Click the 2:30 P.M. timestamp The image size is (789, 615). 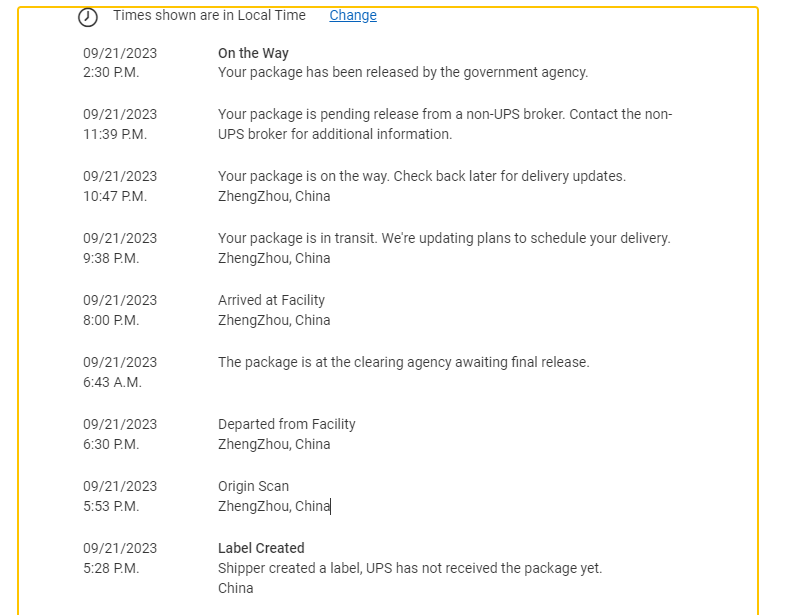(111, 72)
